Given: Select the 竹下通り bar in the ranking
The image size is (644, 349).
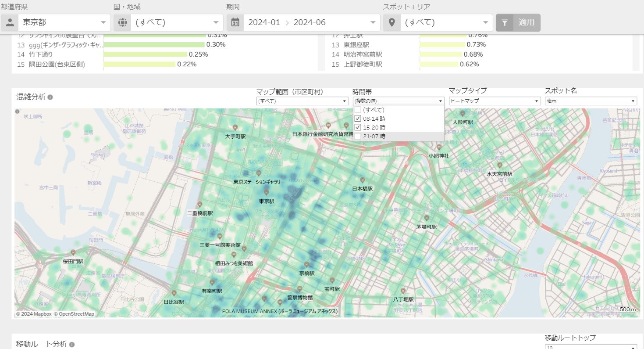Looking at the screenshot, I should click(x=145, y=54).
